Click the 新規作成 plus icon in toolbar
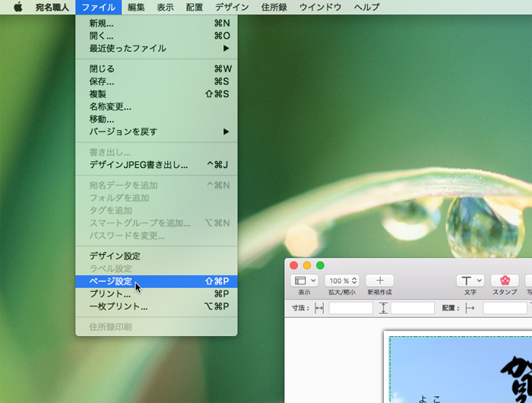Viewport: 532px width, 403px height. tap(379, 281)
